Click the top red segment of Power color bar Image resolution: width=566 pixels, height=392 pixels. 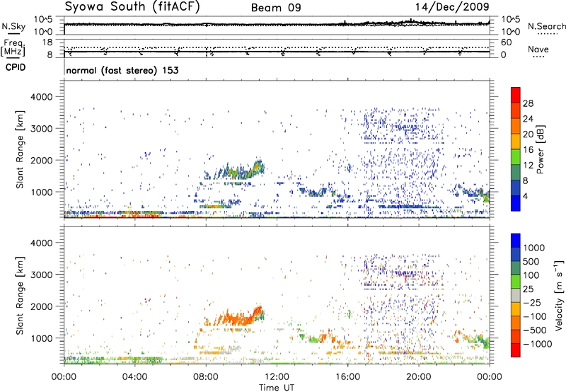coord(516,95)
